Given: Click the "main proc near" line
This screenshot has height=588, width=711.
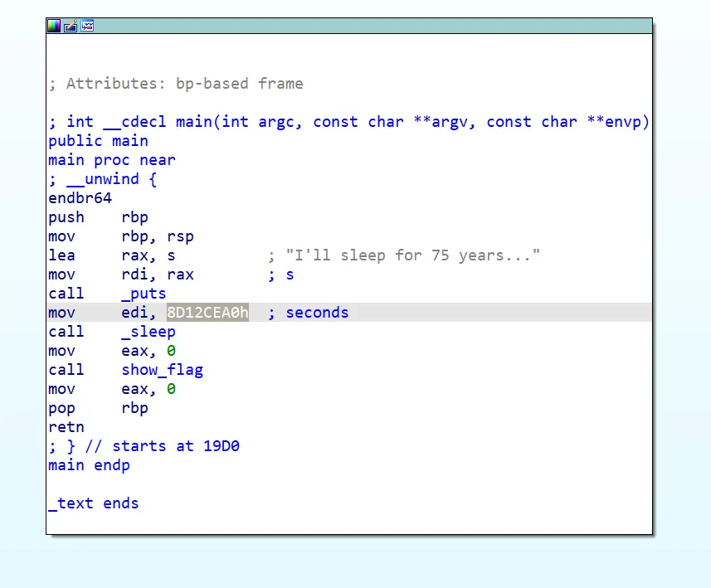Looking at the screenshot, I should point(111,160).
